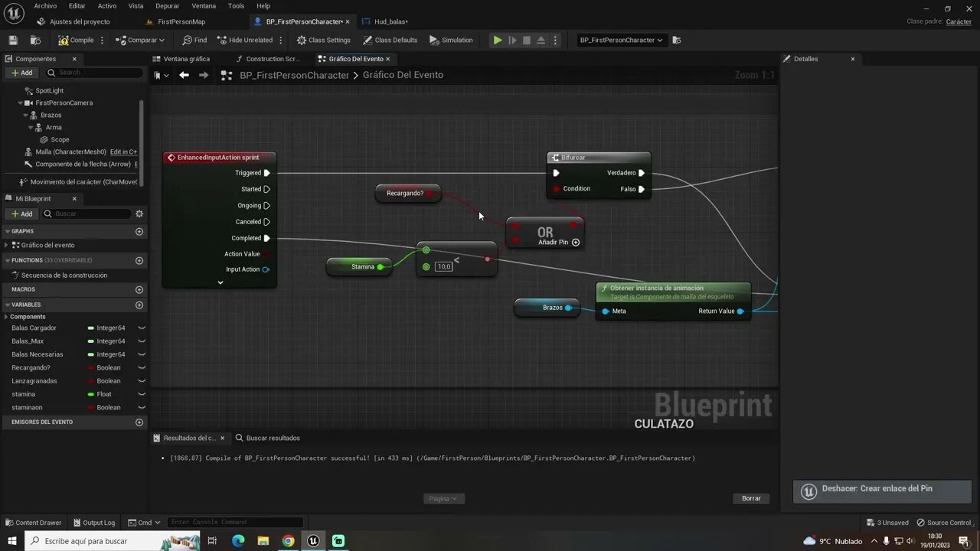The width and height of the screenshot is (980, 551).
Task: Close Gráfico Del Evento tab
Action: coord(387,59)
